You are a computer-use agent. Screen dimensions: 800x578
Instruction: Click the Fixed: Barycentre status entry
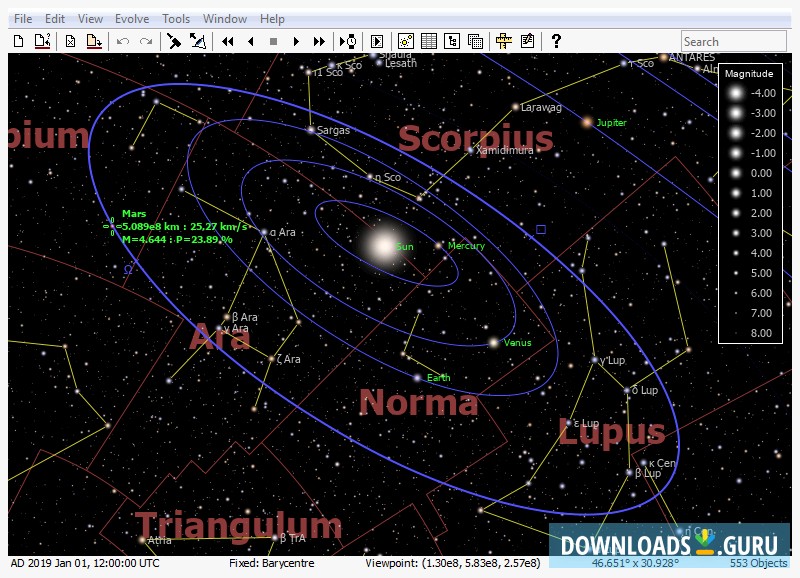pyautogui.click(x=271, y=564)
